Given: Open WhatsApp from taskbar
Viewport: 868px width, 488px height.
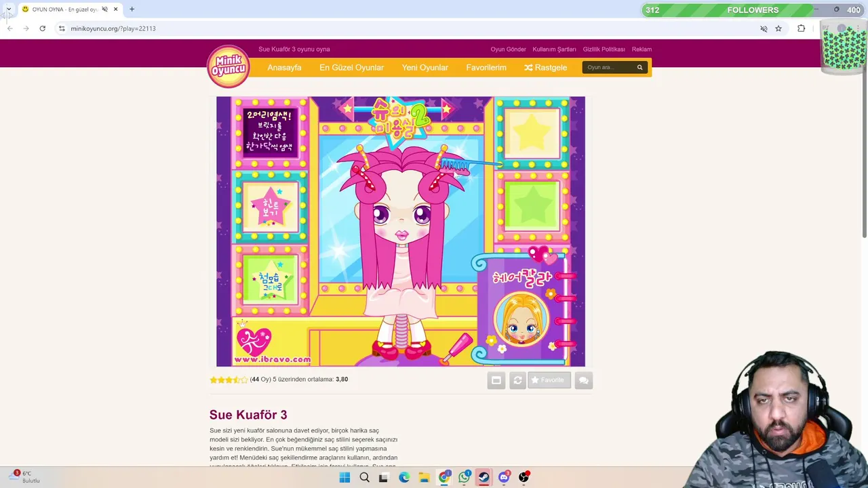Looking at the screenshot, I should [x=464, y=477].
